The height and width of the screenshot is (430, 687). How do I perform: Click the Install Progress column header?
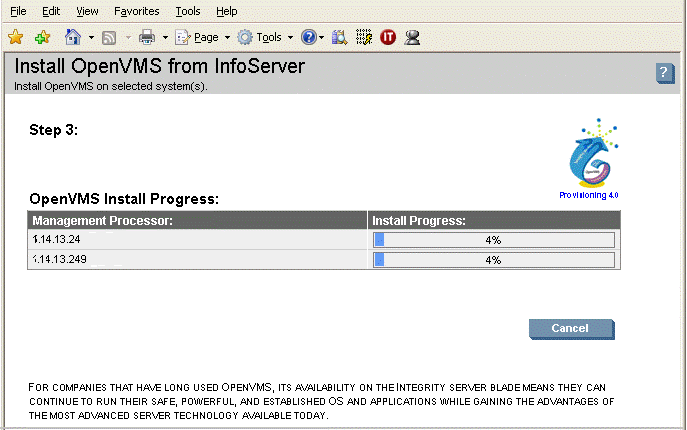click(494, 220)
